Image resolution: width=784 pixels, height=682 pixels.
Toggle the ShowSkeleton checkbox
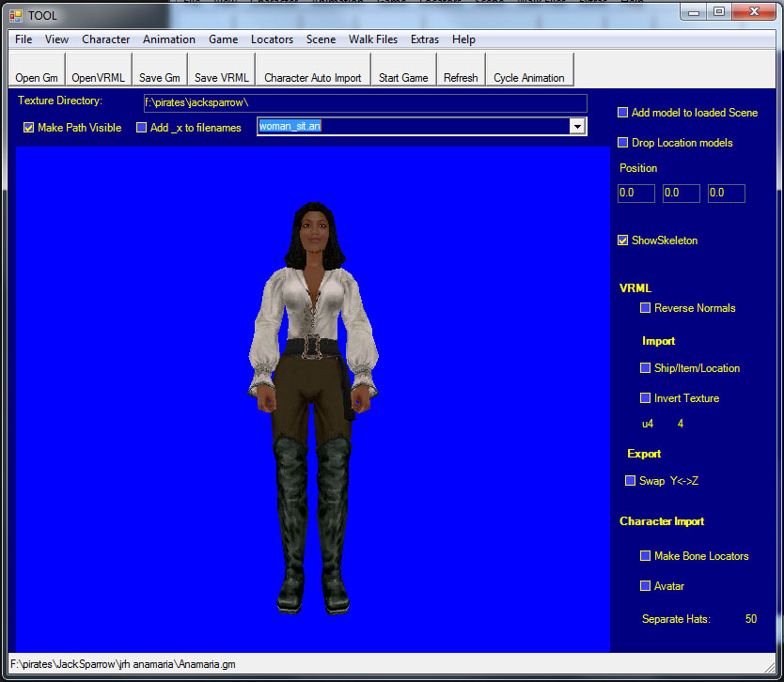pos(622,240)
